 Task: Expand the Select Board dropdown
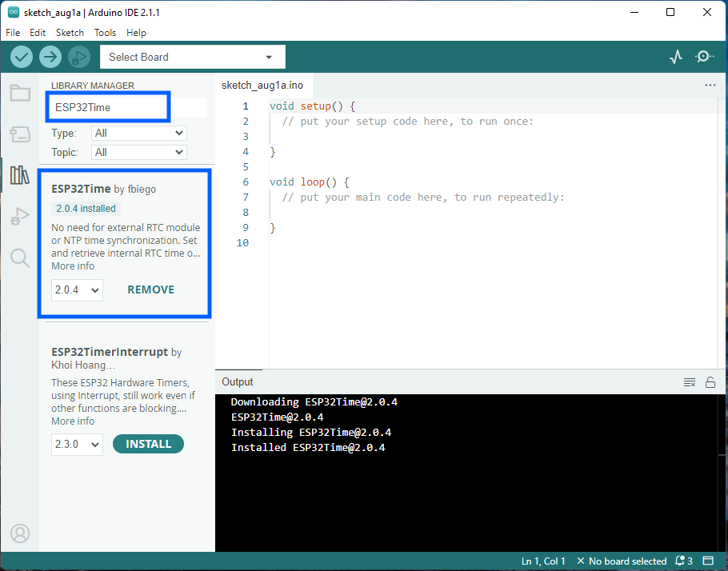(192, 57)
